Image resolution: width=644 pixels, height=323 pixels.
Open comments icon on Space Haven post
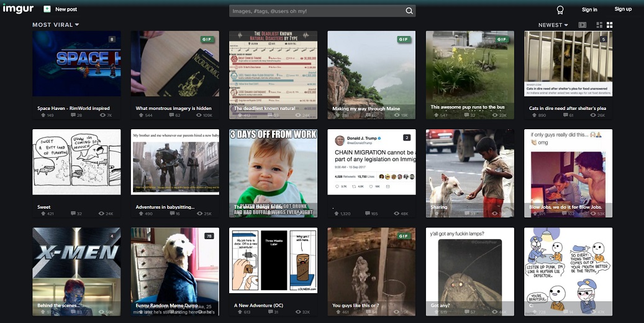point(73,116)
